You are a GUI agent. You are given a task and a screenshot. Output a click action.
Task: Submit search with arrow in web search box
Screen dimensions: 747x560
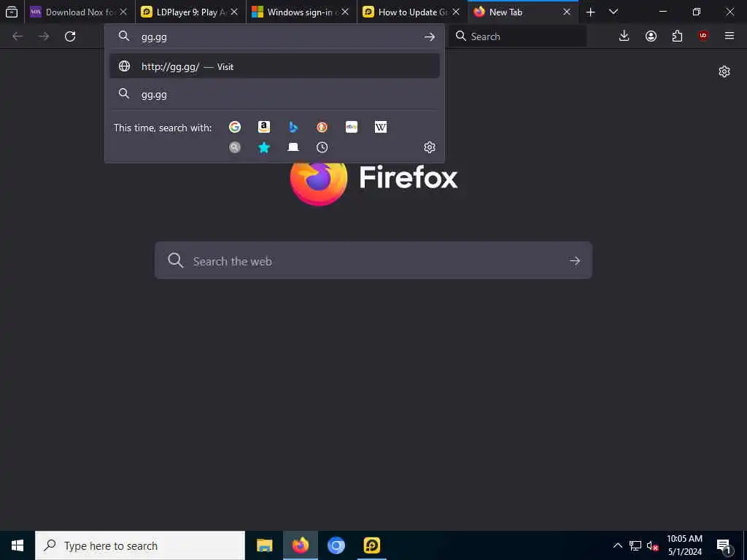click(575, 261)
